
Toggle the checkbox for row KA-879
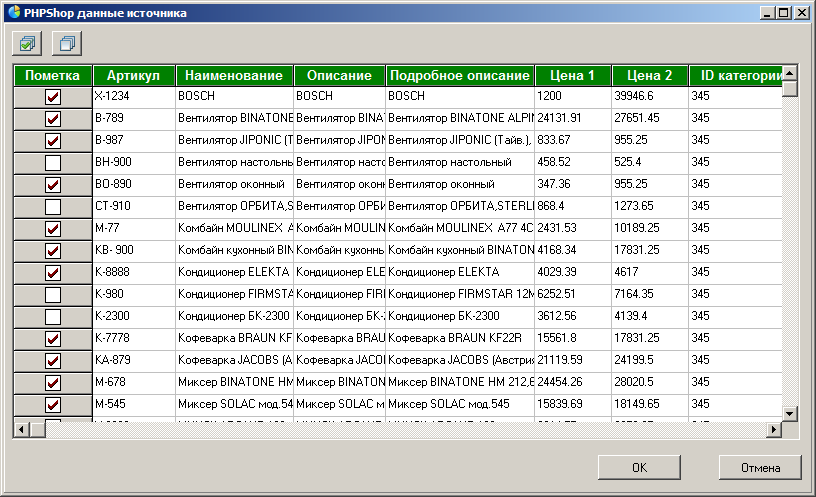coord(53,361)
